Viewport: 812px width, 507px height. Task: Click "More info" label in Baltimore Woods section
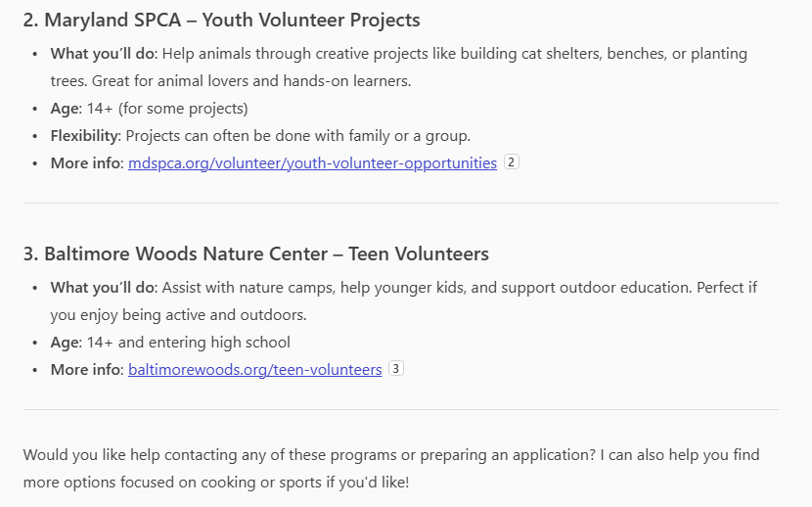86,370
